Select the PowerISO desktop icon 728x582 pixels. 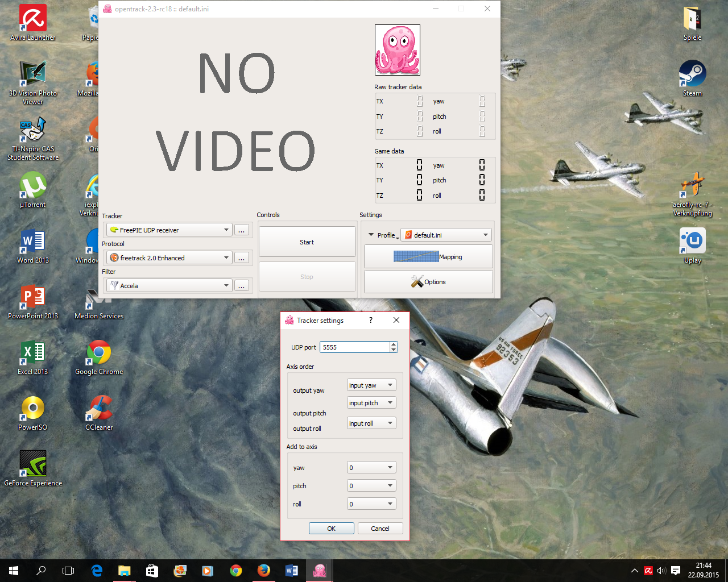click(33, 413)
